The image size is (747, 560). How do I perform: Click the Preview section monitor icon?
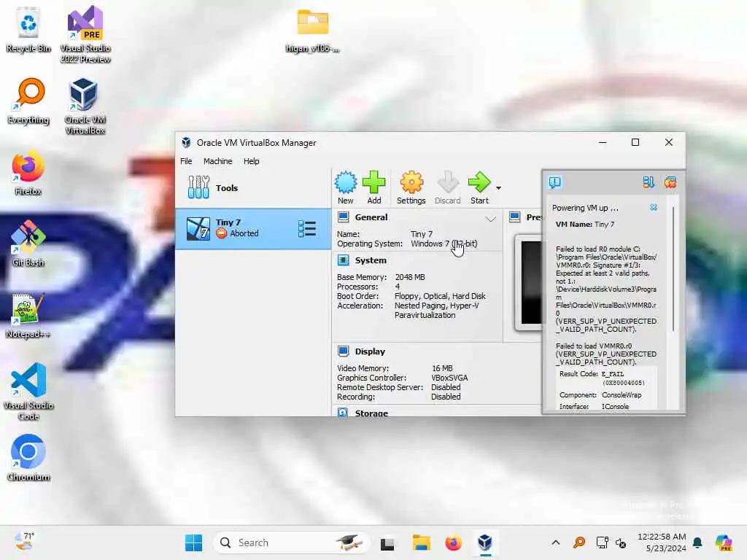click(x=514, y=217)
